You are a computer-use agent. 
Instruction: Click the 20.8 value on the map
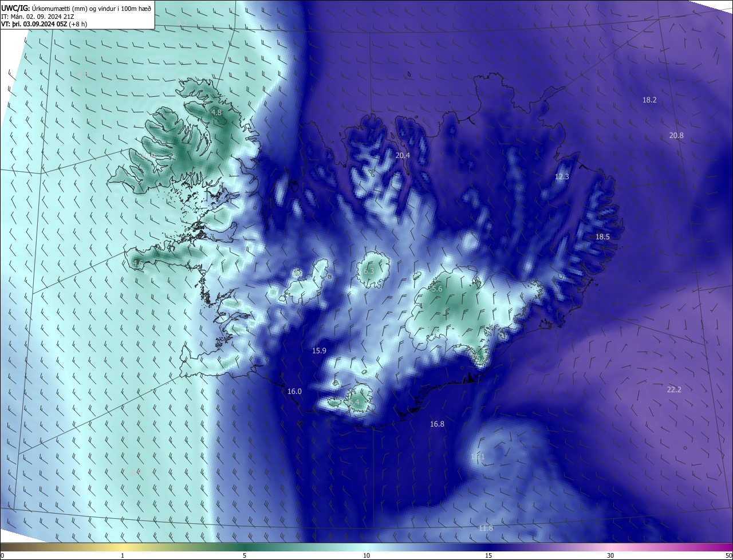(676, 135)
